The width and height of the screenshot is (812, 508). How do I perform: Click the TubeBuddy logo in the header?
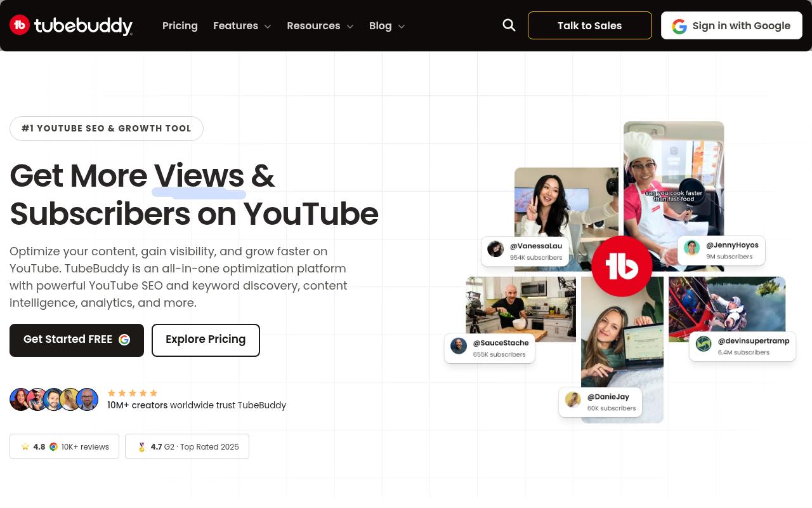[x=71, y=25]
